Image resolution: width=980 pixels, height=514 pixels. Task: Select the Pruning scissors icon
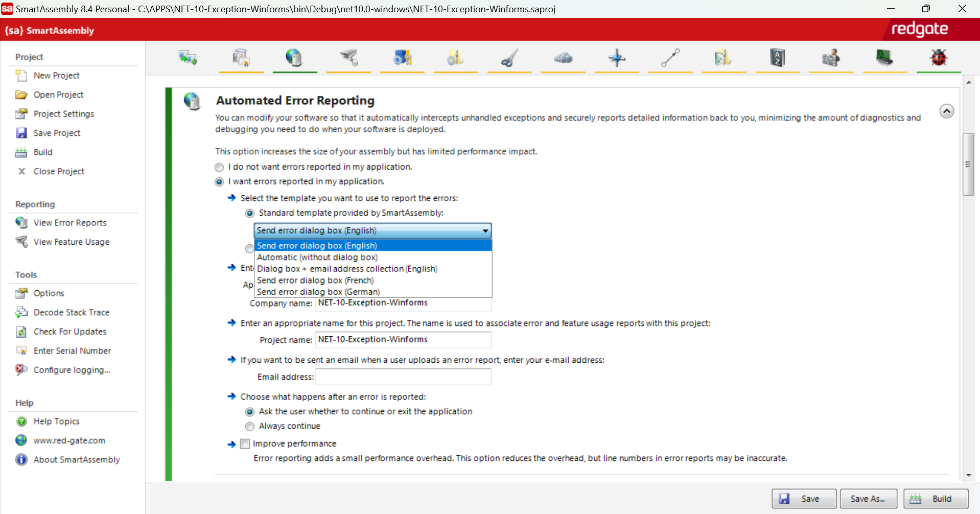[509, 58]
